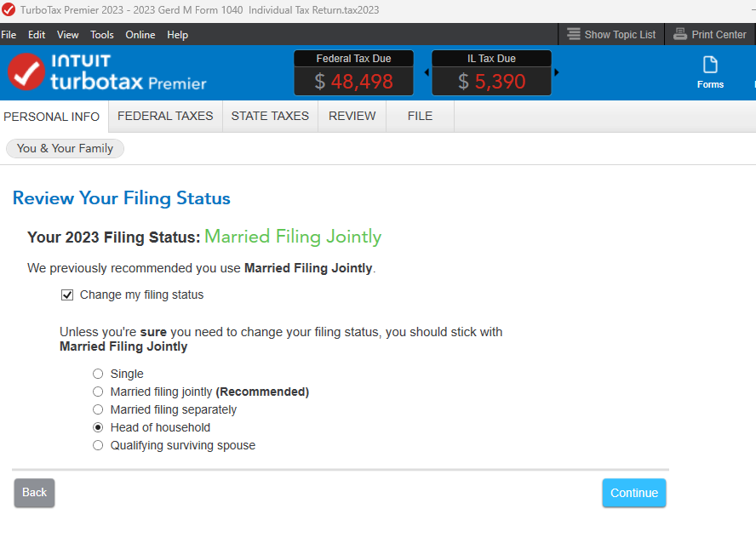Screen dimensions: 756x549
Task: Open the Print Center
Action: (x=710, y=34)
